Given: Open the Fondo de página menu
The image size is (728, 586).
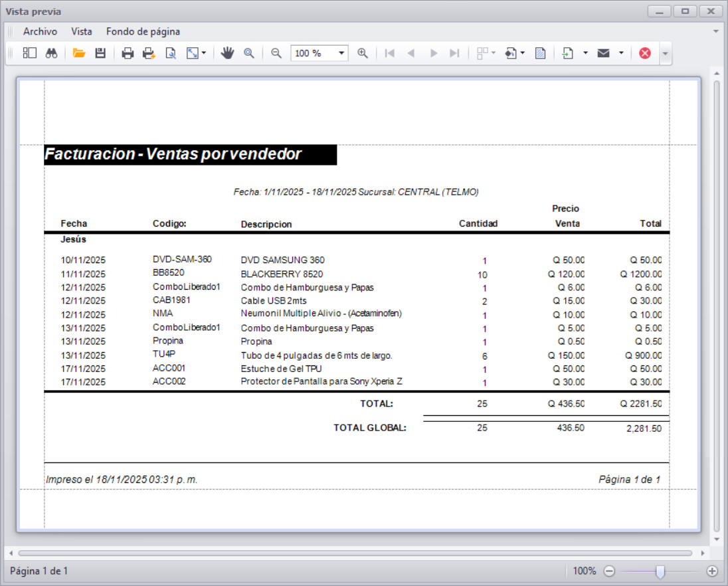Looking at the screenshot, I should click(143, 31).
